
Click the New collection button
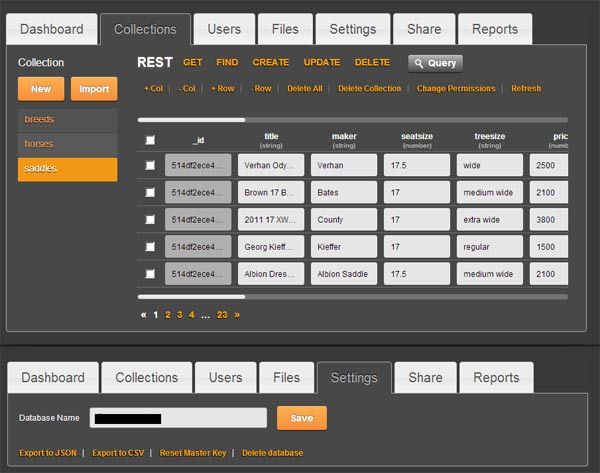[41, 89]
